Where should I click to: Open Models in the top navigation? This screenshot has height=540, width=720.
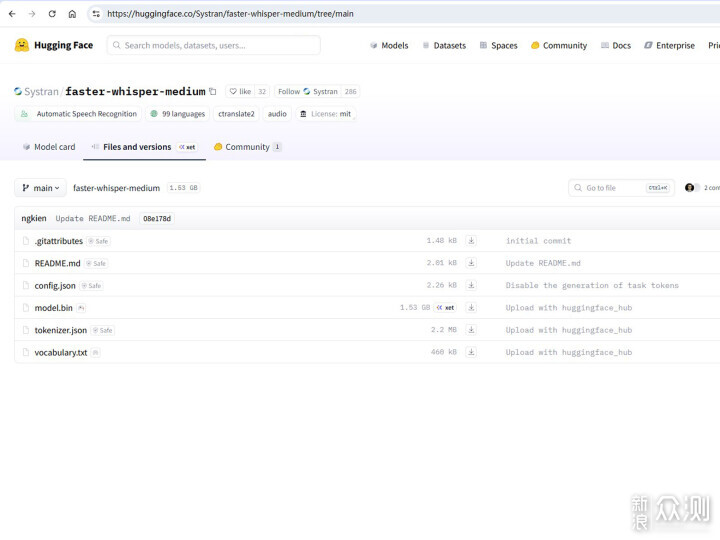coord(389,45)
